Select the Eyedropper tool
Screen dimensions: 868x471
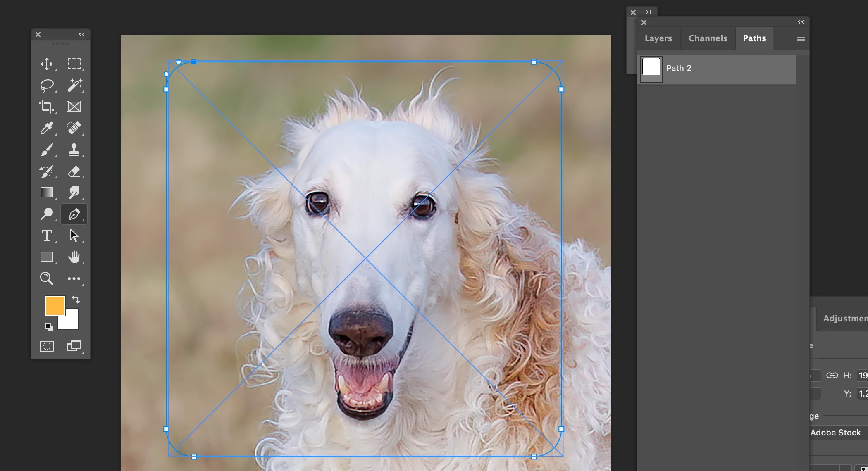46,128
